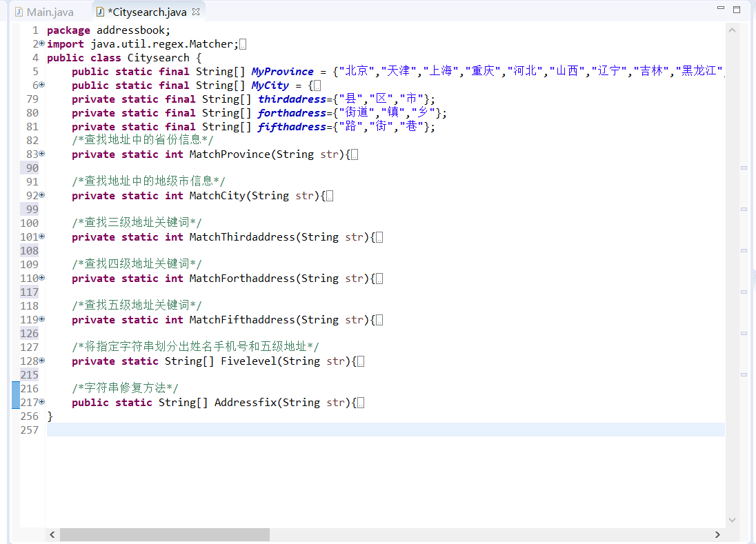
Task: Click the comment '/*查找四级地址关键词*/'
Action: 137,264
